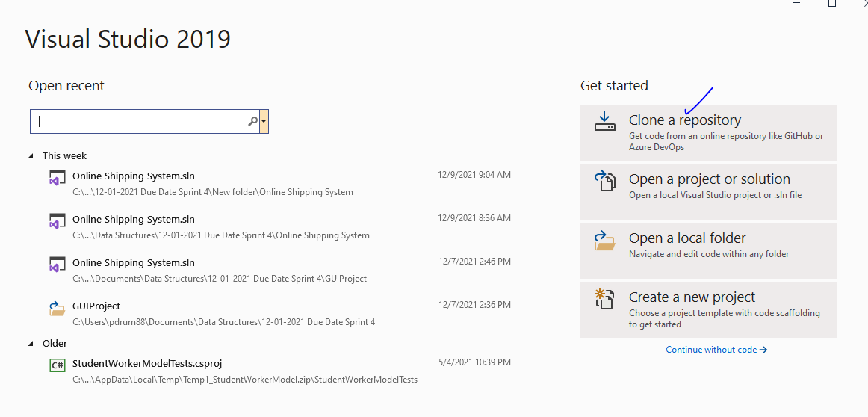868x417 pixels.
Task: Click the C# icon beside StudentWorkerModelTests.csproj
Action: point(58,365)
